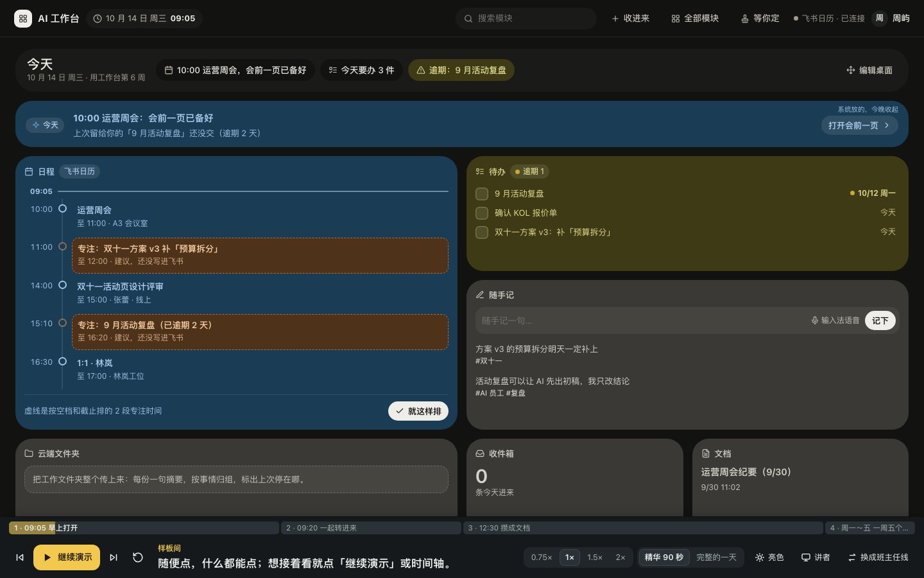Save note with 记下 button
Image resolution: width=924 pixels, height=578 pixels.
880,320
